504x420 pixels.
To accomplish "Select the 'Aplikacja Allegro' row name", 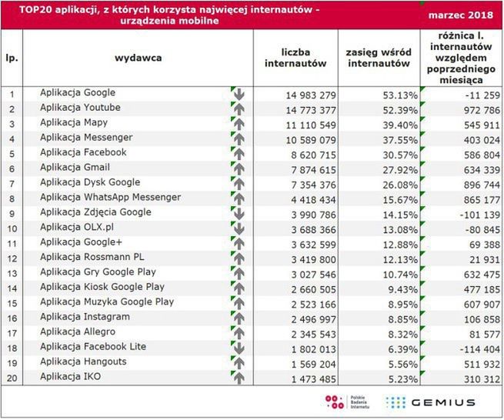I will pos(78,332).
